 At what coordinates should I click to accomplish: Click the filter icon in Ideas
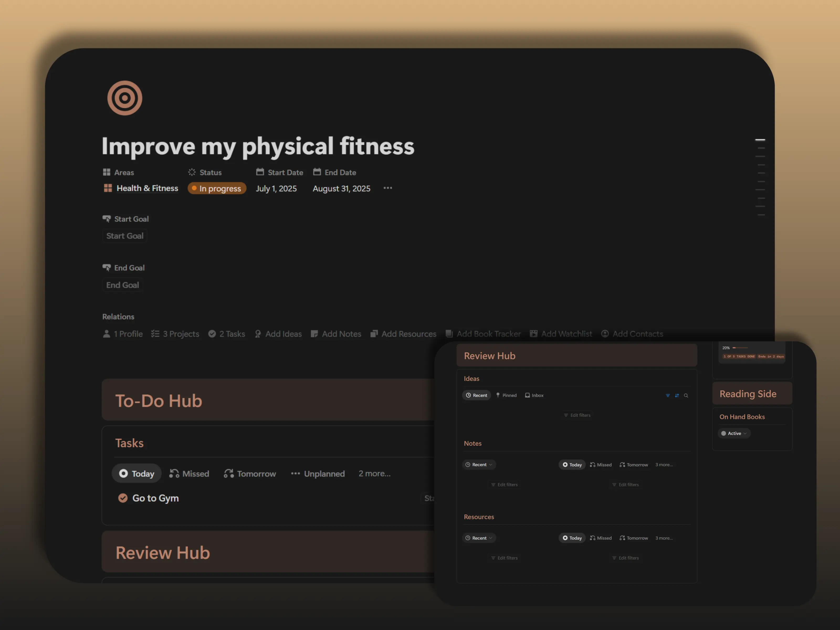[668, 395]
